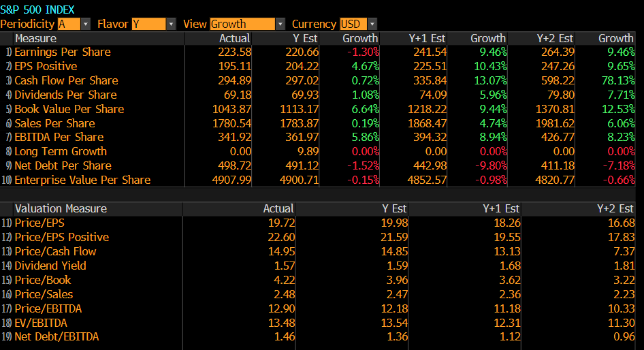Click the 1.81 Dividend Yield Y+2 estimate
Image resolution: width=644 pixels, height=350 pixels.
click(624, 266)
